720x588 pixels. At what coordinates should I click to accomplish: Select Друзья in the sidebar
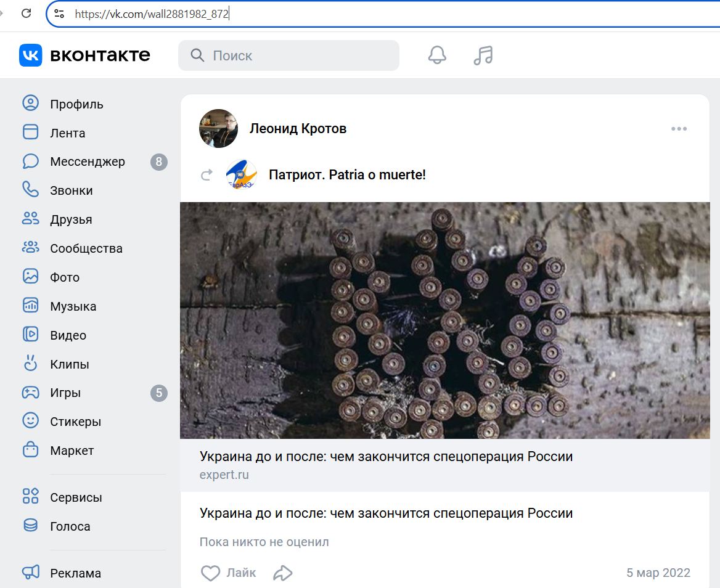[71, 219]
